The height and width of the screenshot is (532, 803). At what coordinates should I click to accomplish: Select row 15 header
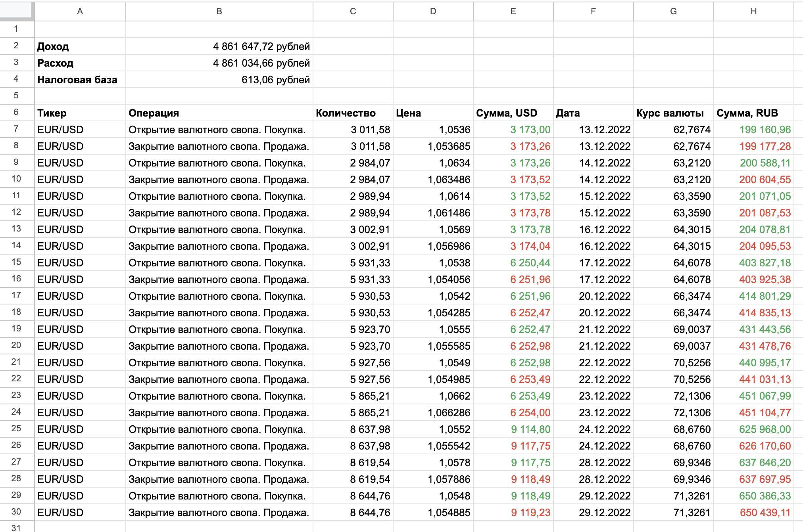coord(16,262)
